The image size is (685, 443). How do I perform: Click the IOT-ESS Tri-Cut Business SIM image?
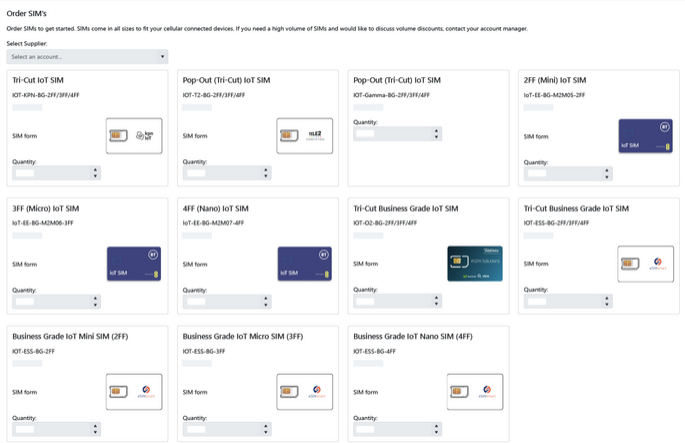click(646, 263)
